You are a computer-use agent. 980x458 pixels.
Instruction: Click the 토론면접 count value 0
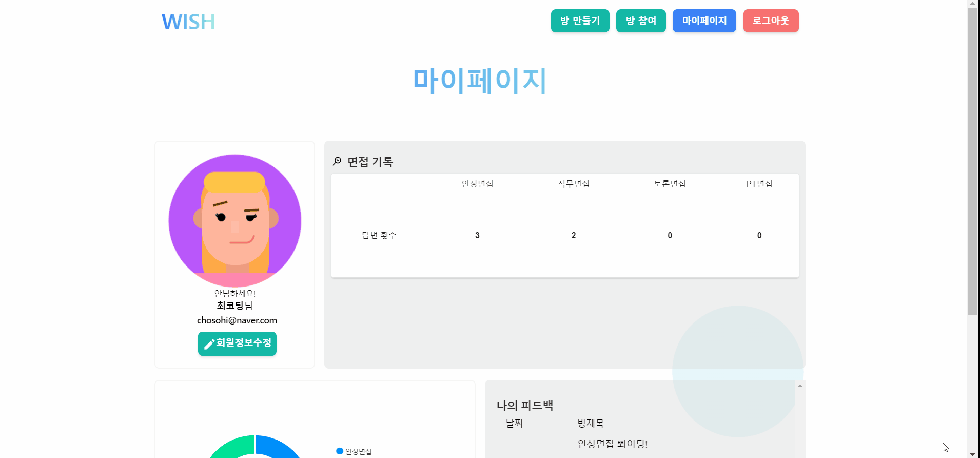[x=670, y=235]
